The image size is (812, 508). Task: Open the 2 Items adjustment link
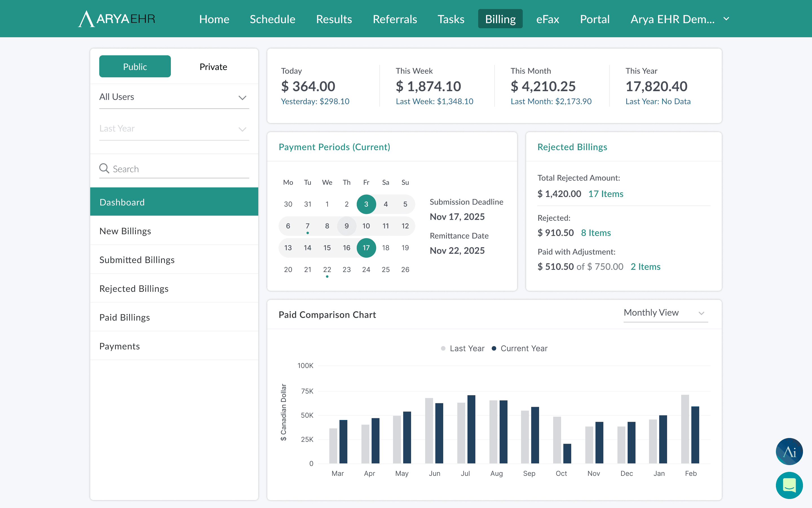click(646, 267)
